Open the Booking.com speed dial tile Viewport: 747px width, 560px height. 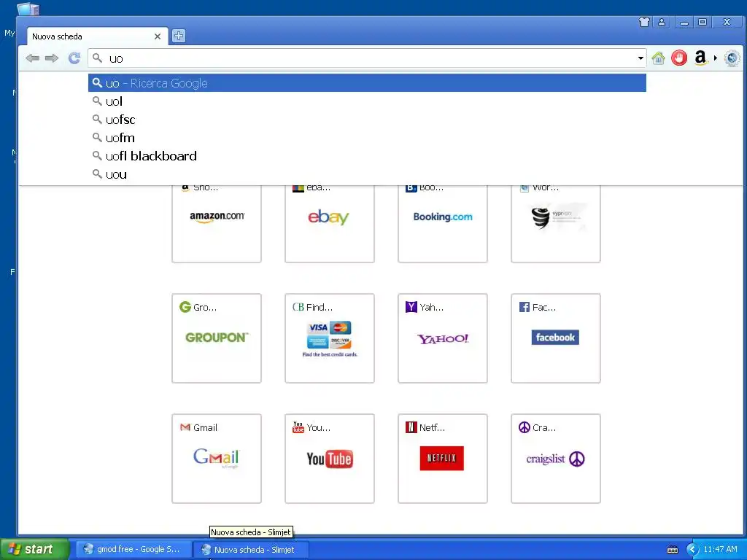tap(443, 223)
